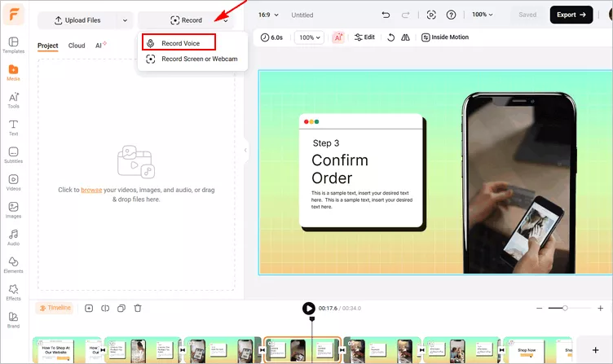Delete the selected scene
The image size is (613, 364).
coord(138,308)
